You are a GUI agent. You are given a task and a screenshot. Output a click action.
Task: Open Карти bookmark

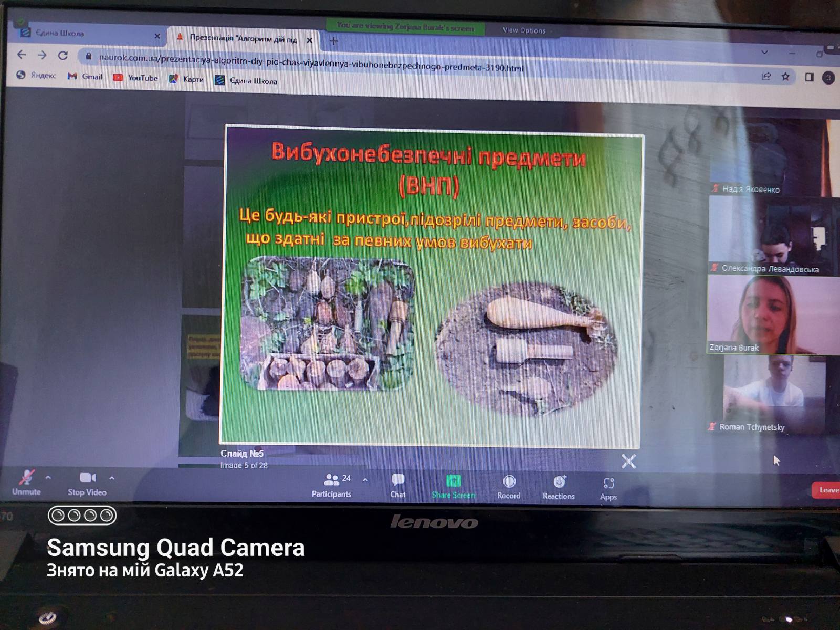pyautogui.click(x=186, y=79)
